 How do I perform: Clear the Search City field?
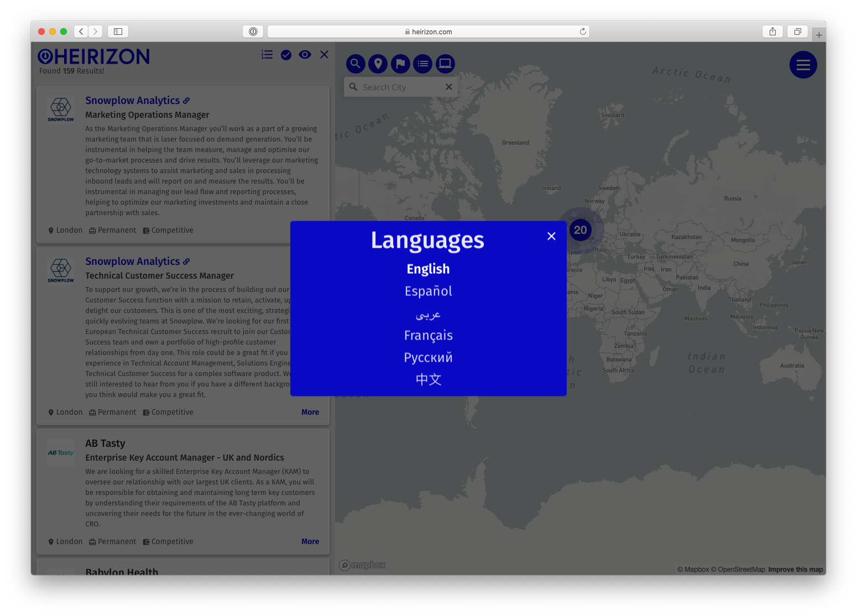(449, 87)
